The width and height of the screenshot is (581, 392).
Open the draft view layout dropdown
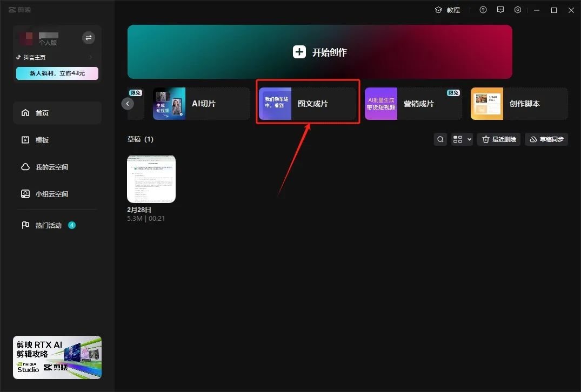click(x=462, y=139)
